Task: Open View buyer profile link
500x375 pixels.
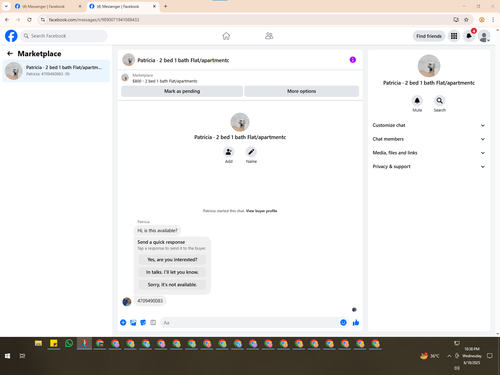Action: coord(262,211)
